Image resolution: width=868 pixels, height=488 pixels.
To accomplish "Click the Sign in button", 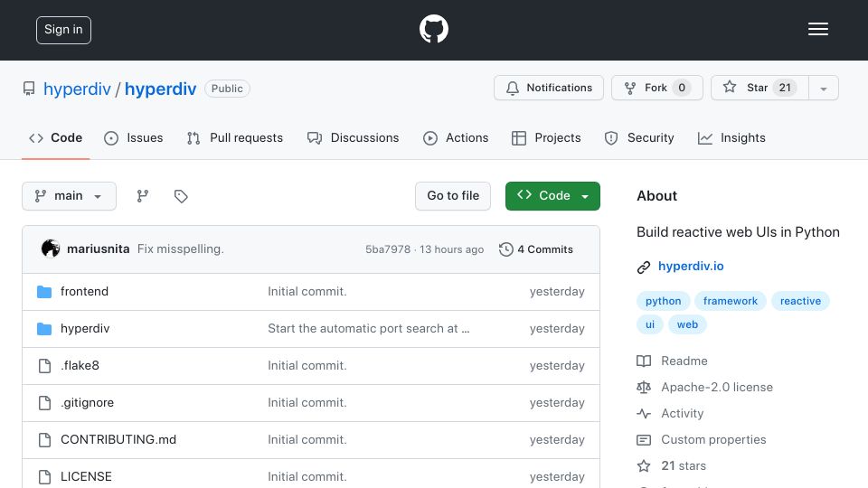I will pos(63,30).
